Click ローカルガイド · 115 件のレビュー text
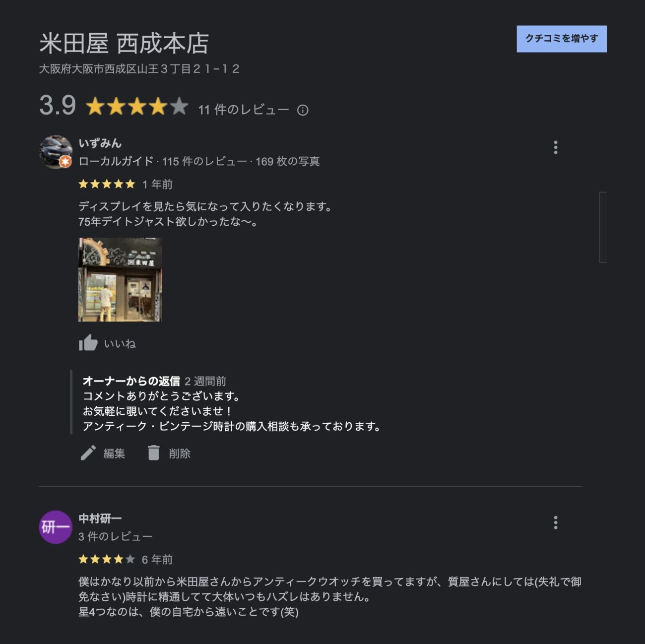The width and height of the screenshot is (645, 644). pos(163,161)
